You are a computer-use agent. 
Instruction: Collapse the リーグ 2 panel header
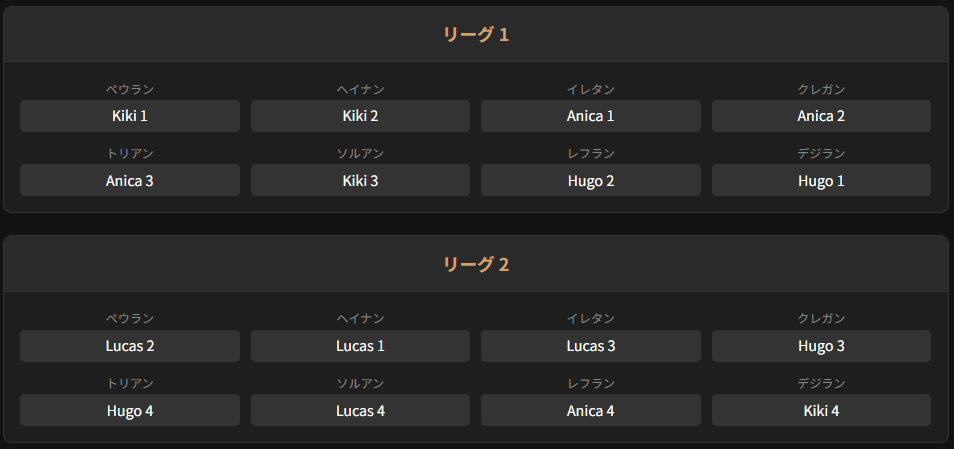coord(476,265)
